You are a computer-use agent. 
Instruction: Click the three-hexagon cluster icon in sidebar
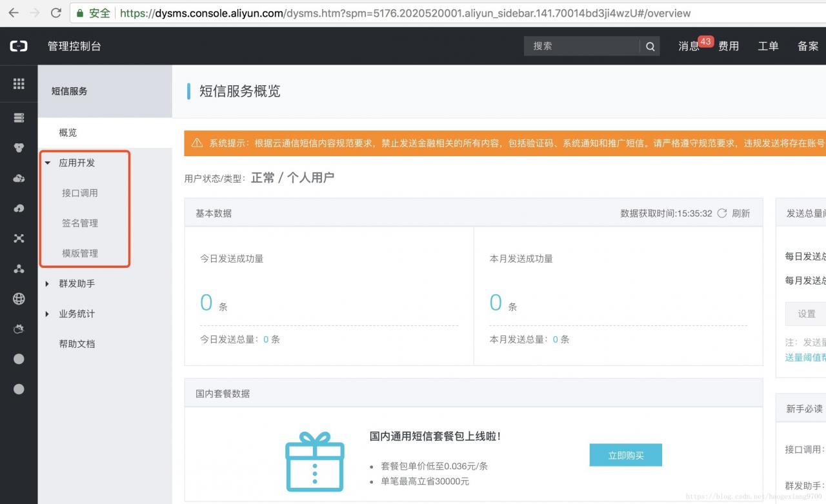tap(19, 148)
